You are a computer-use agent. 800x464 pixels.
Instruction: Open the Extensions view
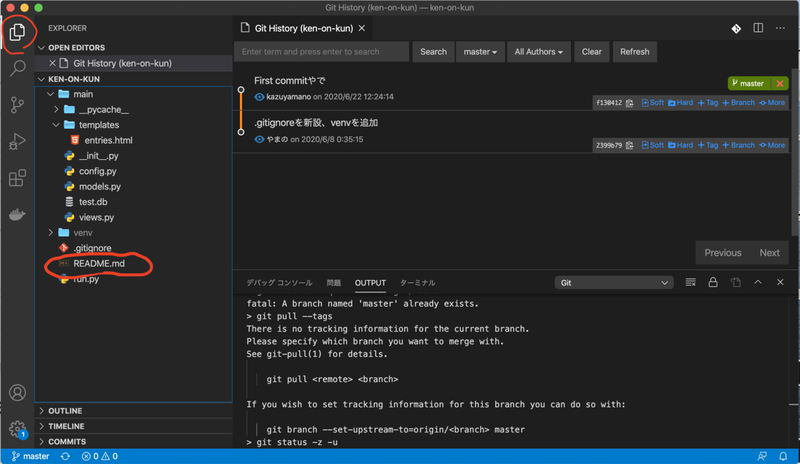tap(17, 178)
